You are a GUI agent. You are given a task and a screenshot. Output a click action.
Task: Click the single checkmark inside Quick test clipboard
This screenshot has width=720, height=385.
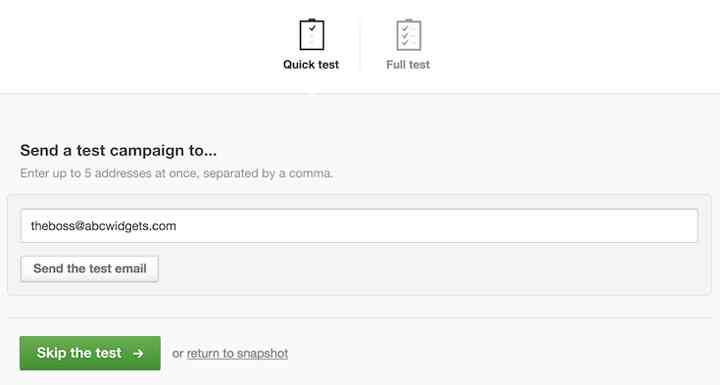pyautogui.click(x=312, y=28)
